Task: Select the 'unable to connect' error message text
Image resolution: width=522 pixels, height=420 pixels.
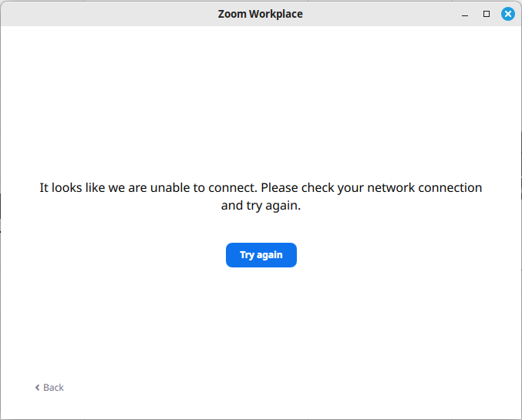Action: (x=261, y=197)
